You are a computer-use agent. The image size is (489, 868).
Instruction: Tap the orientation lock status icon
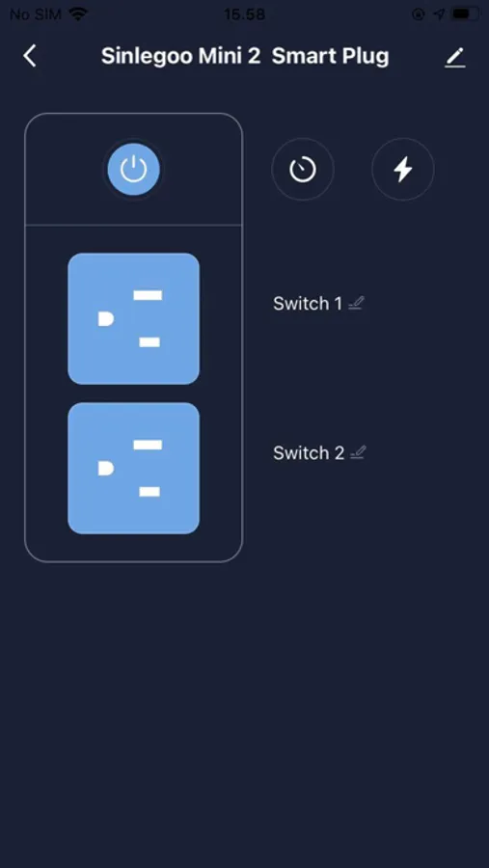click(x=419, y=14)
